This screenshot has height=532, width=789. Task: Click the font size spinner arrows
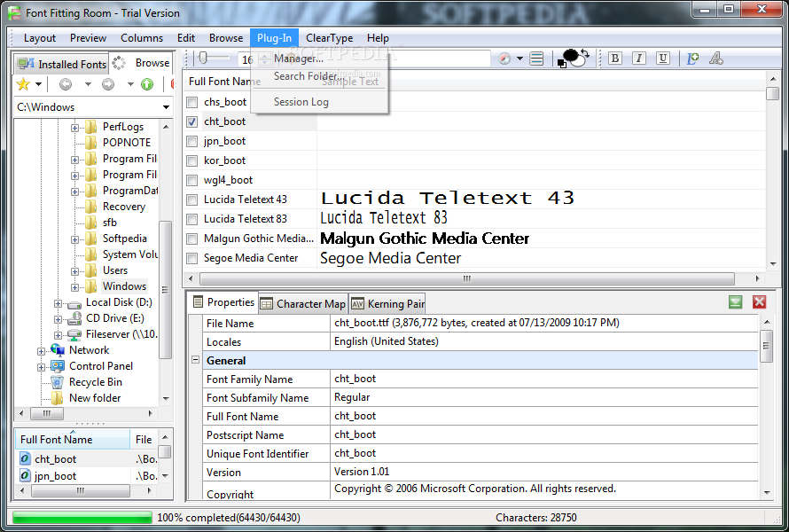[265, 59]
